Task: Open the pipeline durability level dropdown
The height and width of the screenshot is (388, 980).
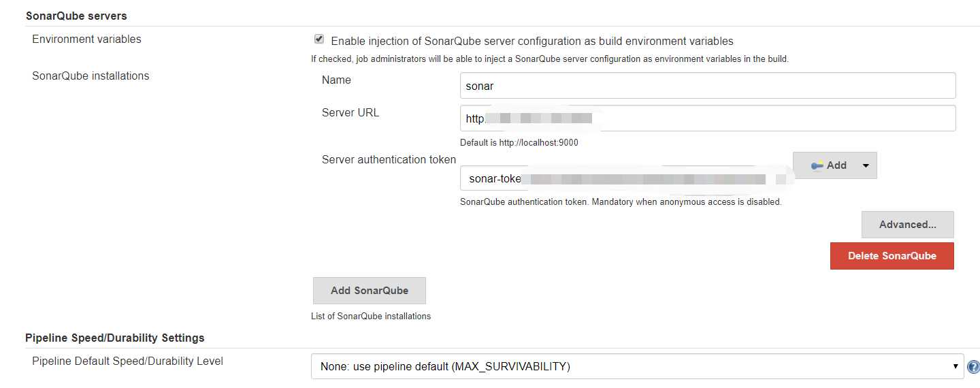Action: point(637,366)
